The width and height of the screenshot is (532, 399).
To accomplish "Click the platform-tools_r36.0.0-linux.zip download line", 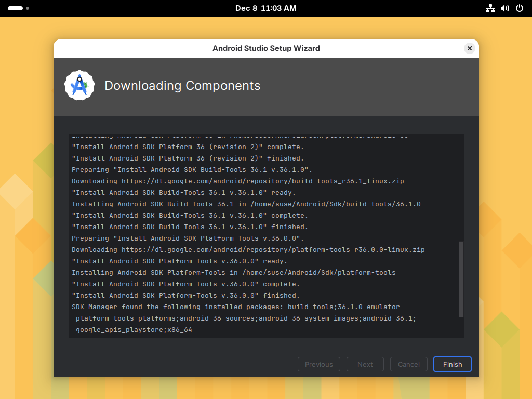I will point(248,250).
